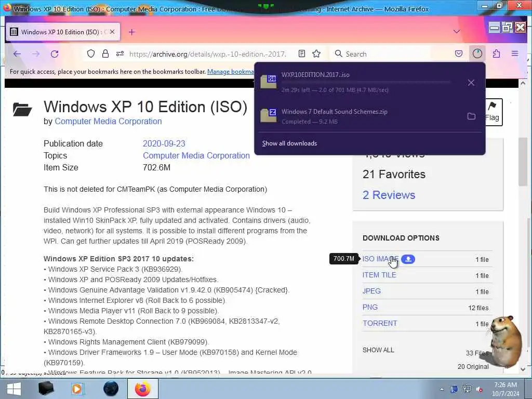Open the shield tracking protection icon
532x399 pixels.
(x=90, y=54)
